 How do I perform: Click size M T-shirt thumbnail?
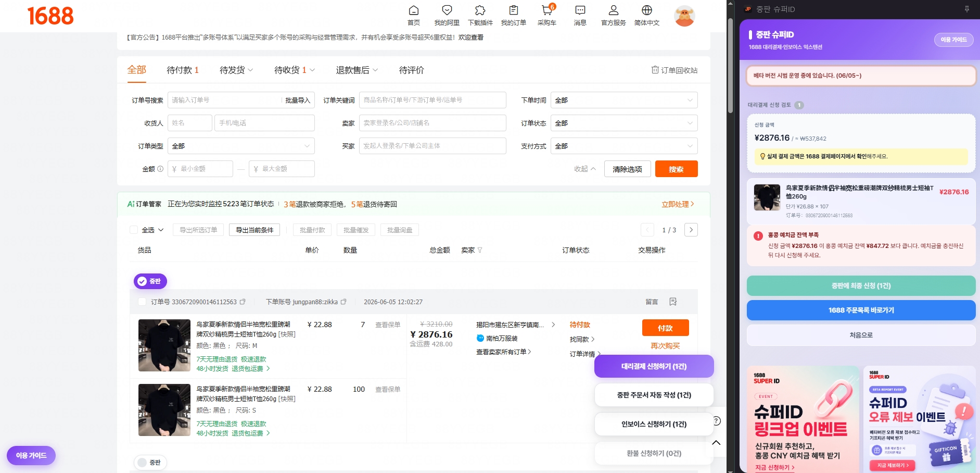(164, 345)
